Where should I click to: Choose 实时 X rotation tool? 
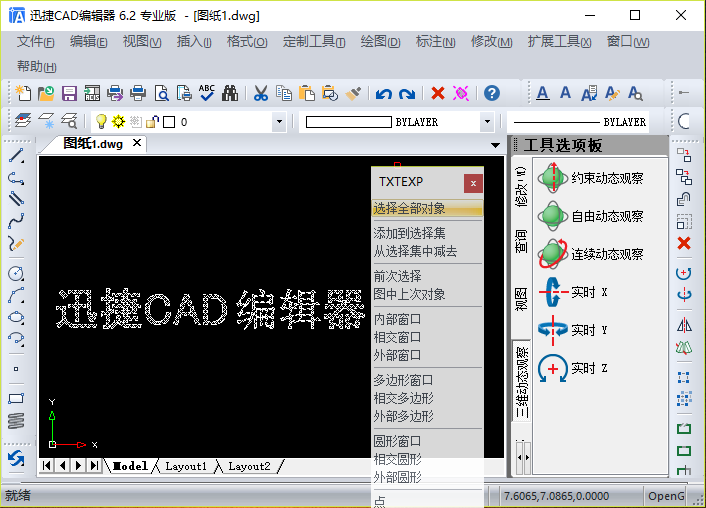573,292
